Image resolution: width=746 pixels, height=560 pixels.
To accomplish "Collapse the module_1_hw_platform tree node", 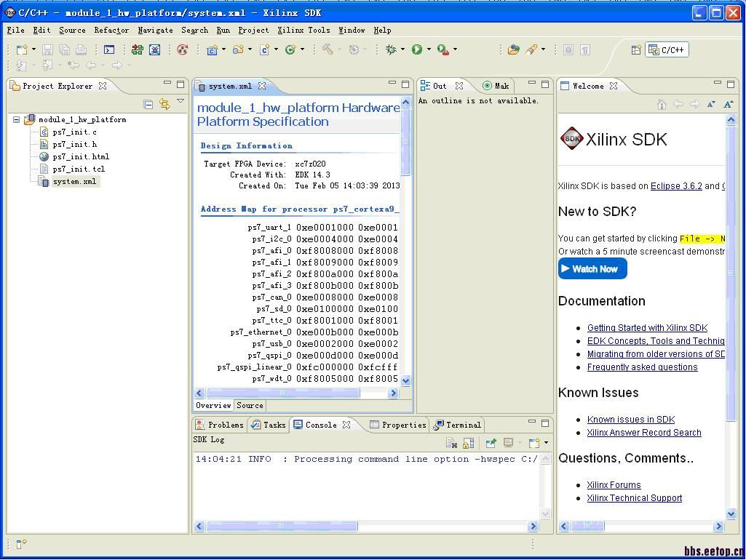I will pos(16,120).
